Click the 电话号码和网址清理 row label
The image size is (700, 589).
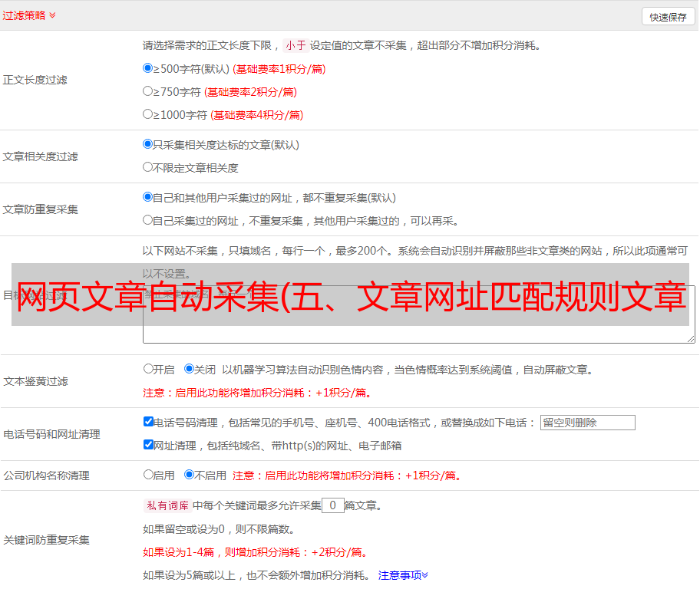pyautogui.click(x=51, y=434)
